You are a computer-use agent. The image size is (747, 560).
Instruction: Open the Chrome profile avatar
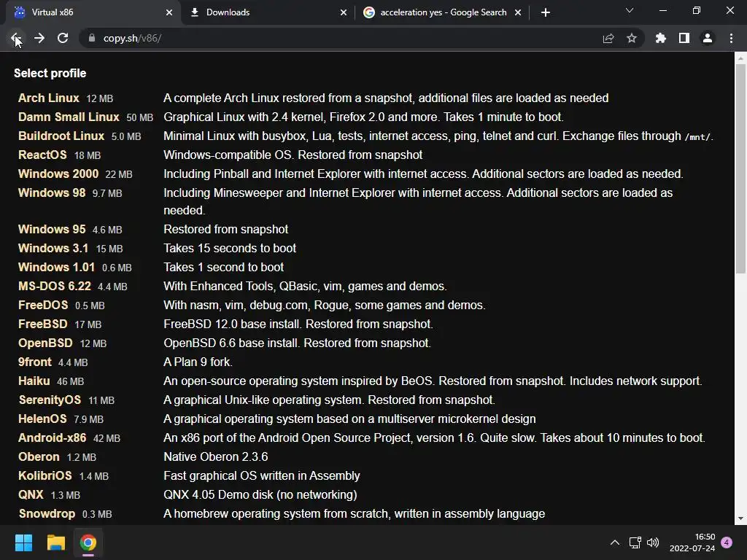[x=708, y=38]
